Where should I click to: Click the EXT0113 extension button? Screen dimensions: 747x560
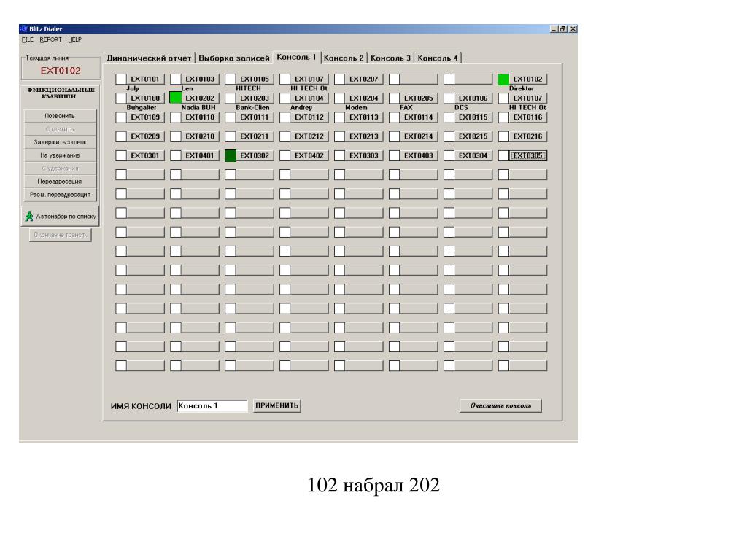tap(364, 117)
